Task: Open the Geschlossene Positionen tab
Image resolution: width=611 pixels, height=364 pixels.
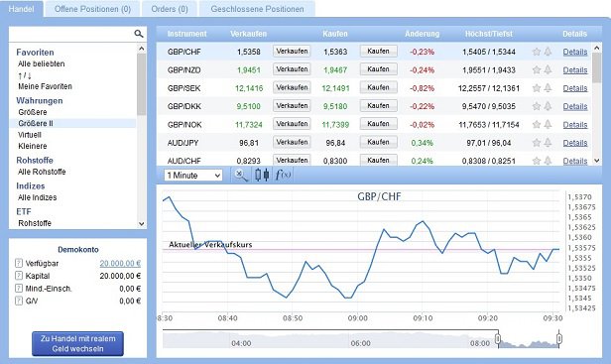Action: (x=257, y=9)
